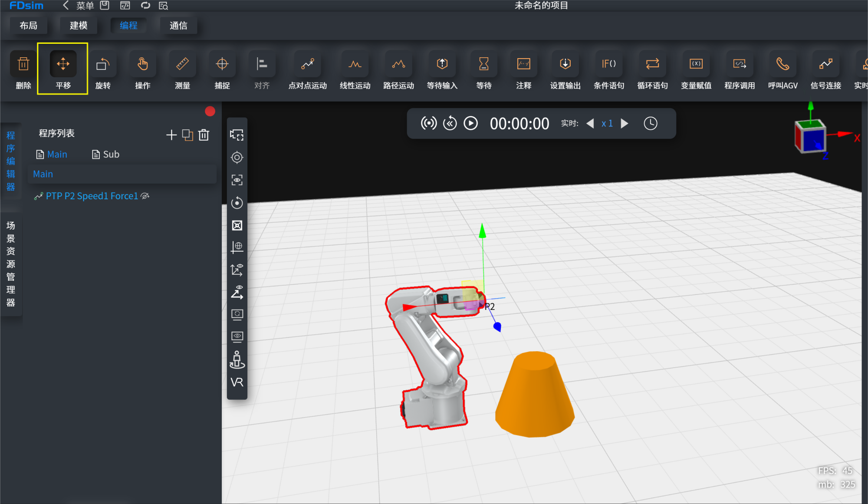The height and width of the screenshot is (504, 868).
Task: Select the 旋转 rotate tool
Action: click(103, 69)
